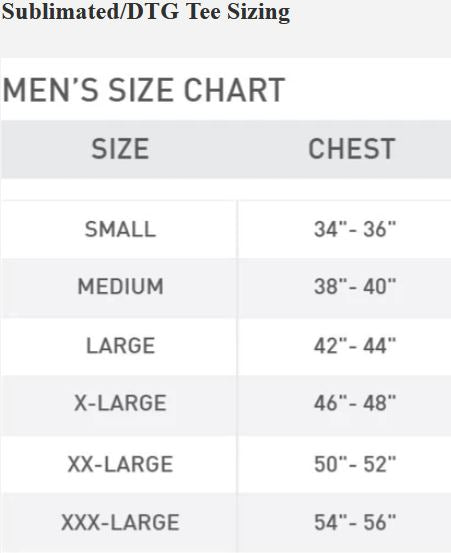Click the SMALL size cell

pos(120,229)
